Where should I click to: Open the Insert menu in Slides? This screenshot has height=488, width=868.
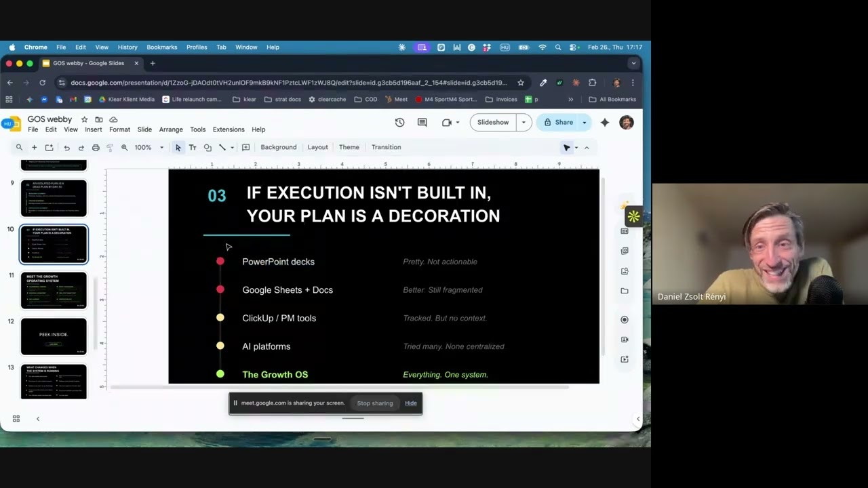(x=94, y=129)
